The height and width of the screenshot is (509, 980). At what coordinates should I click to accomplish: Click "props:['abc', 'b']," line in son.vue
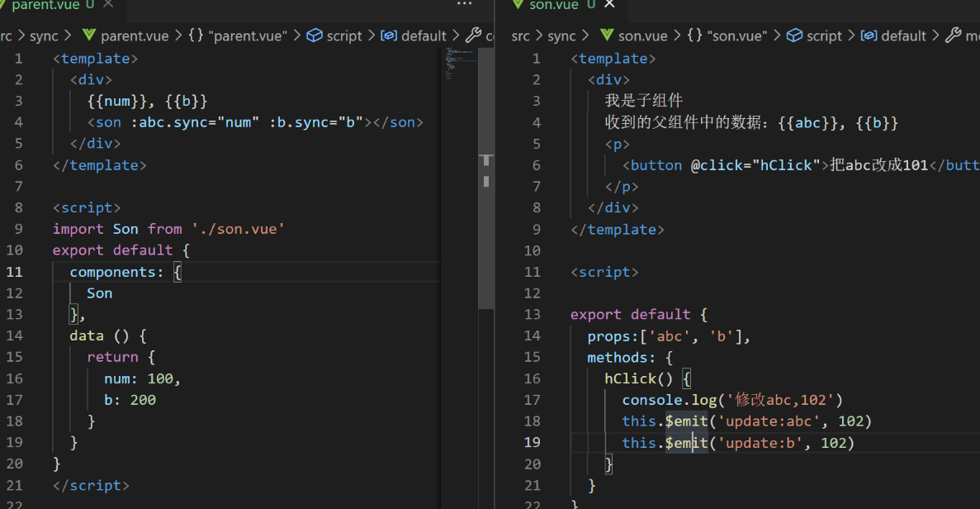tap(668, 336)
